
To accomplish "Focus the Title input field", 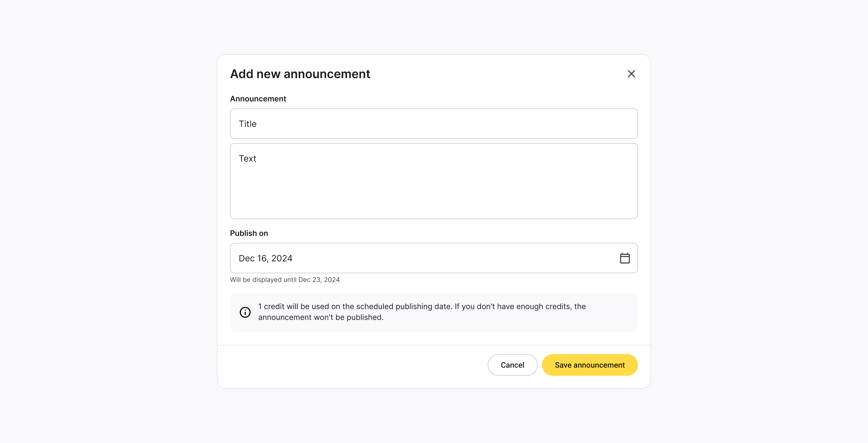I will click(434, 124).
